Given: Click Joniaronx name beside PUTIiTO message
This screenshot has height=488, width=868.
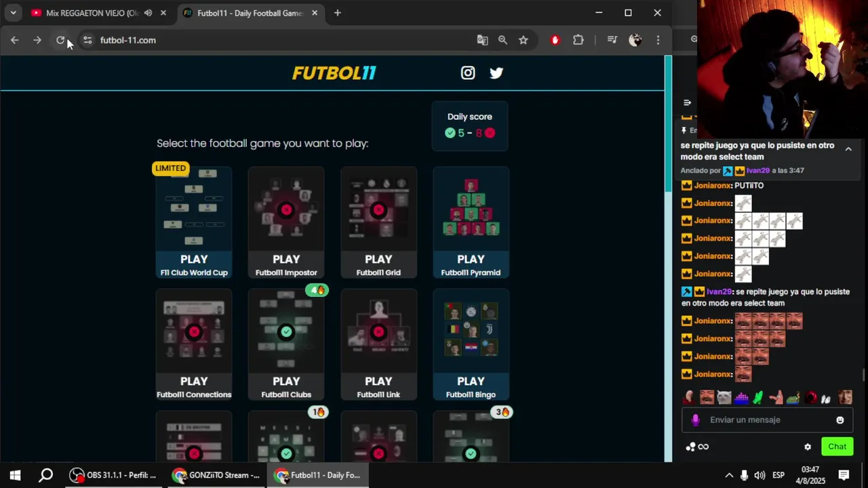Looking at the screenshot, I should pyautogui.click(x=713, y=186).
